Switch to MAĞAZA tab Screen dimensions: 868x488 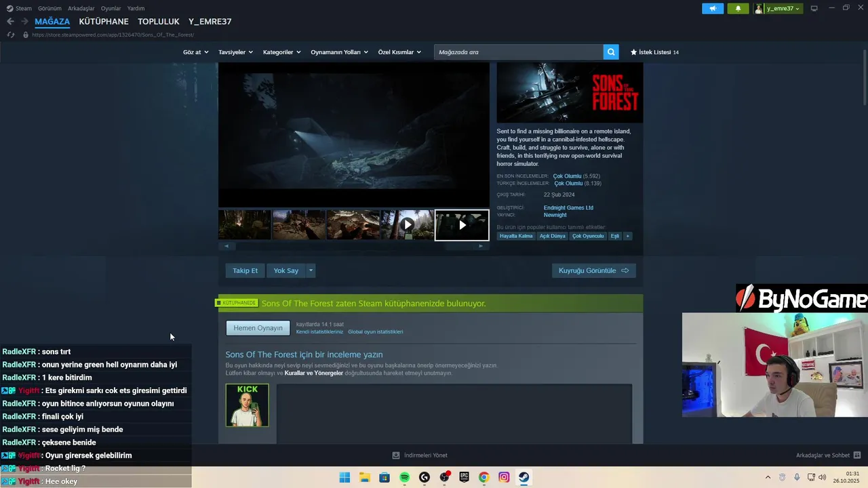[52, 22]
